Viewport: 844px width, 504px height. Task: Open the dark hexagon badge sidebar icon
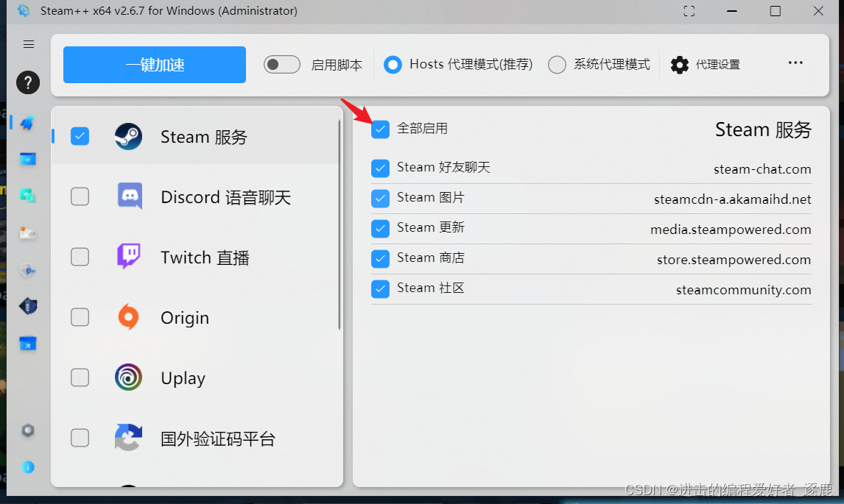coord(28,306)
